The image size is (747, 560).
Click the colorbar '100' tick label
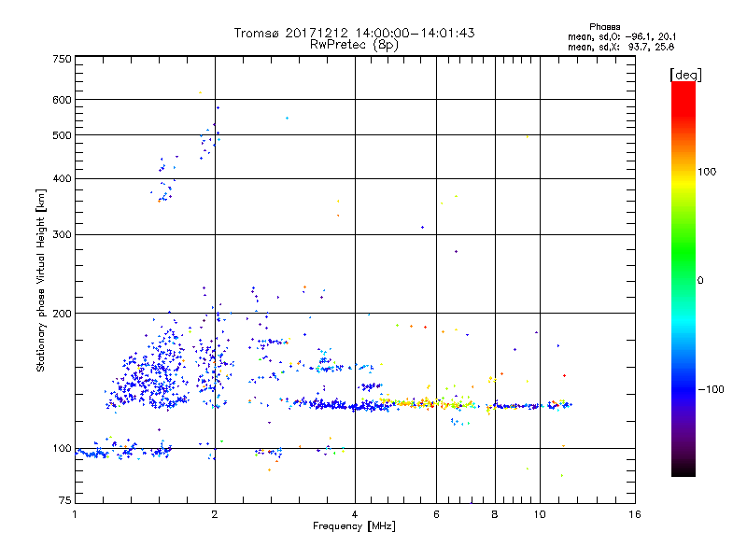coord(707,172)
